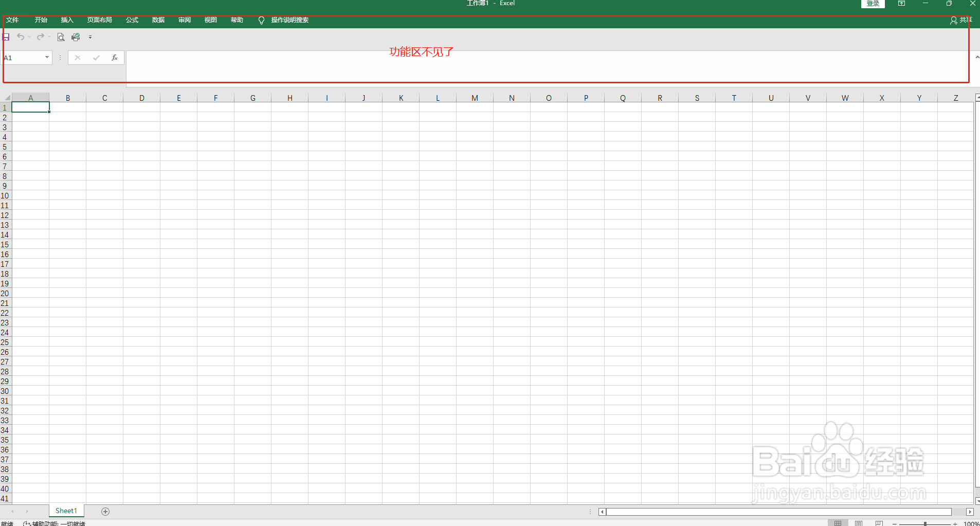Screen dimensions: 980x526
Task: Open Ribbon Display Options icon in title bar
Action: (901, 4)
